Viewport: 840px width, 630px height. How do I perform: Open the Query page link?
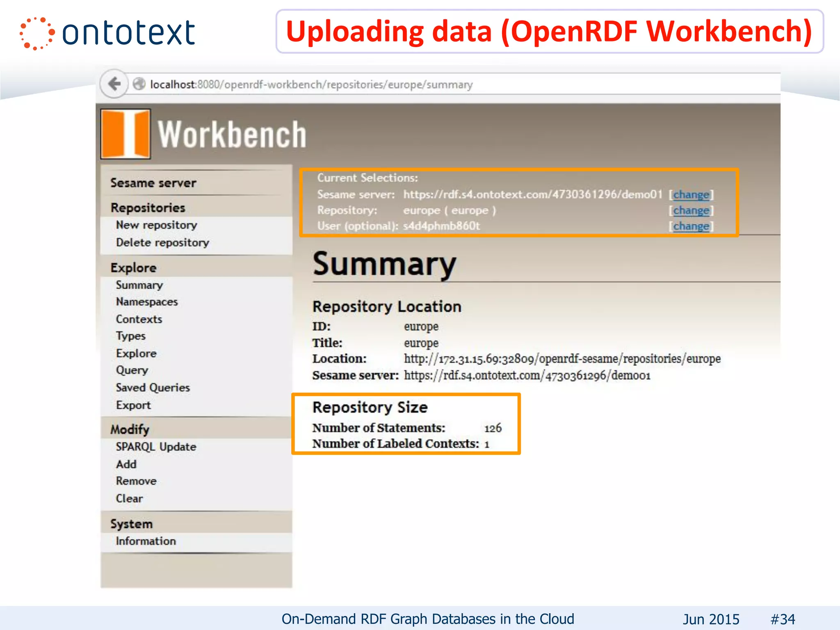pyautogui.click(x=132, y=370)
